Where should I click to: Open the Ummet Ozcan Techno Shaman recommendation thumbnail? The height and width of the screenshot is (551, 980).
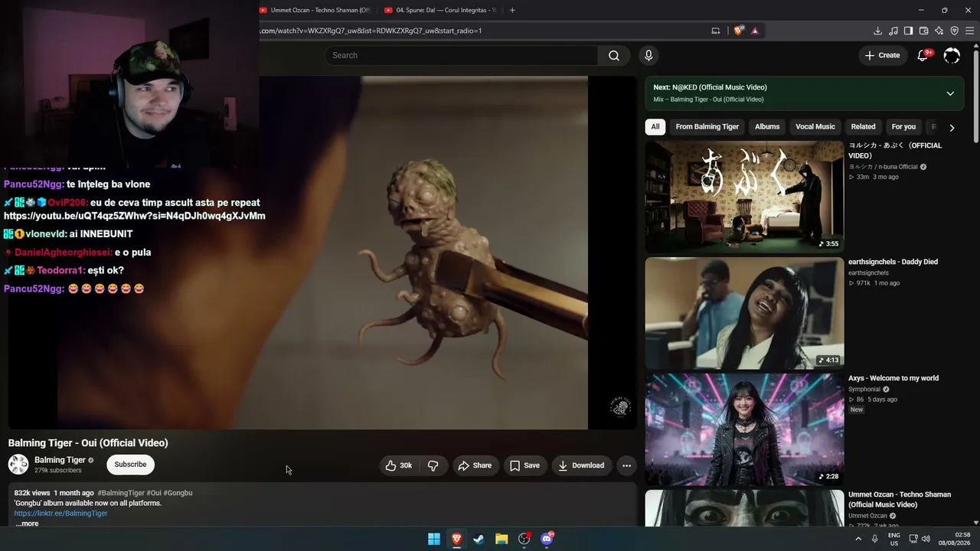pyautogui.click(x=744, y=508)
